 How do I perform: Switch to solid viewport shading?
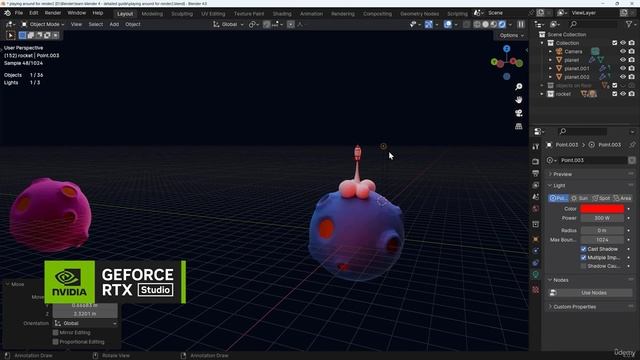pos(485,24)
